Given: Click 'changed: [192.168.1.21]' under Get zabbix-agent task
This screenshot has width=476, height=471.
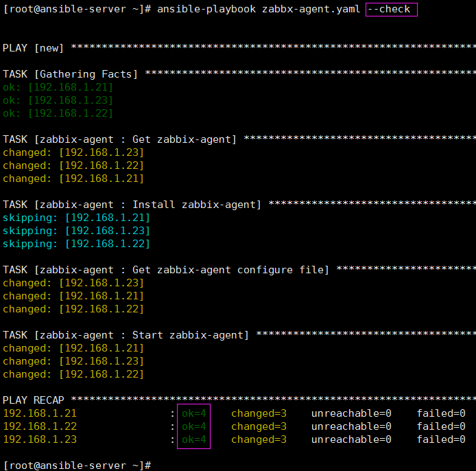Looking at the screenshot, I should [x=73, y=179].
